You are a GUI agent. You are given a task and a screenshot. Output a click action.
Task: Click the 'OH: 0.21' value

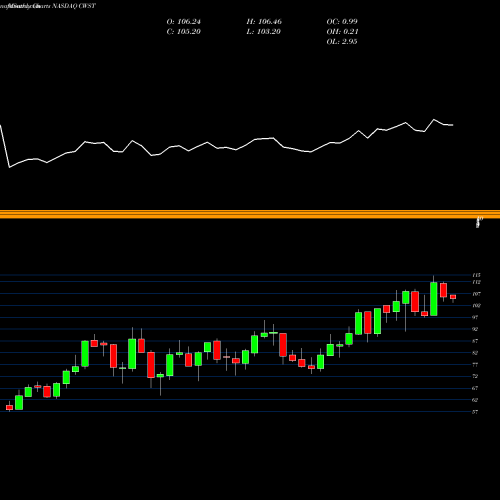point(342,32)
